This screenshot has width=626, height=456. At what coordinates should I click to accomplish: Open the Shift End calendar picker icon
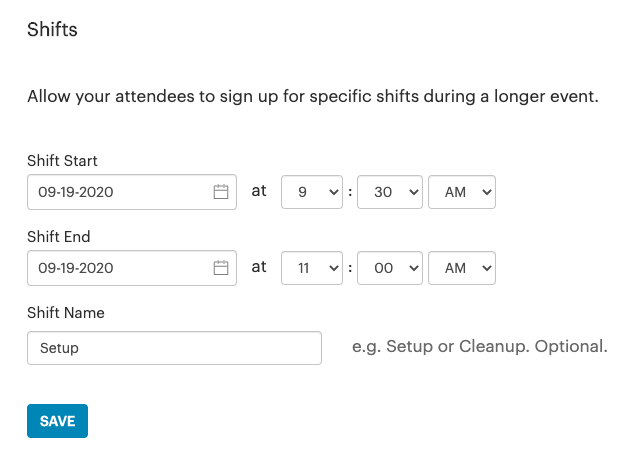click(x=221, y=268)
